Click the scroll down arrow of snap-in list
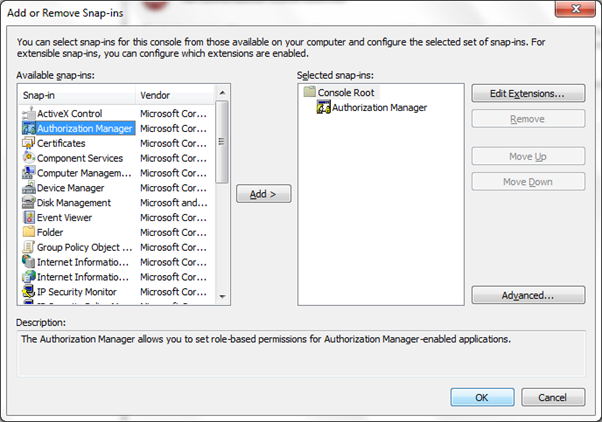This screenshot has height=422, width=602. [x=222, y=296]
